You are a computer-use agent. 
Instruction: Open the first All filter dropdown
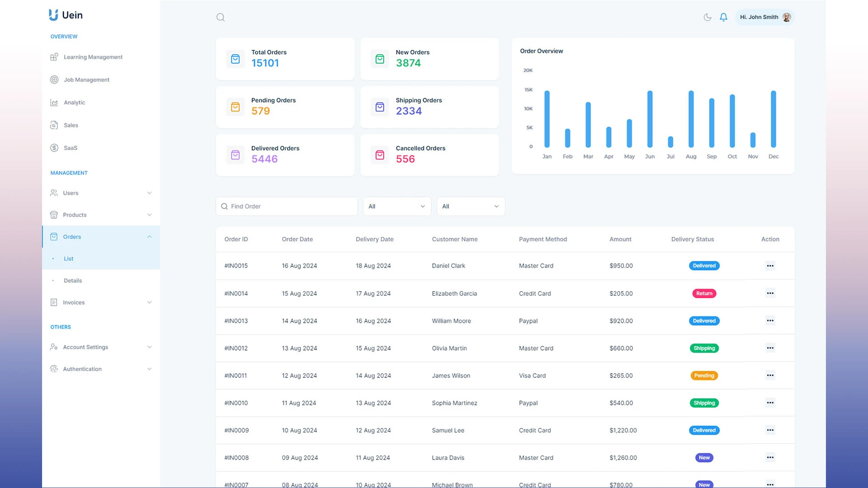tap(397, 206)
